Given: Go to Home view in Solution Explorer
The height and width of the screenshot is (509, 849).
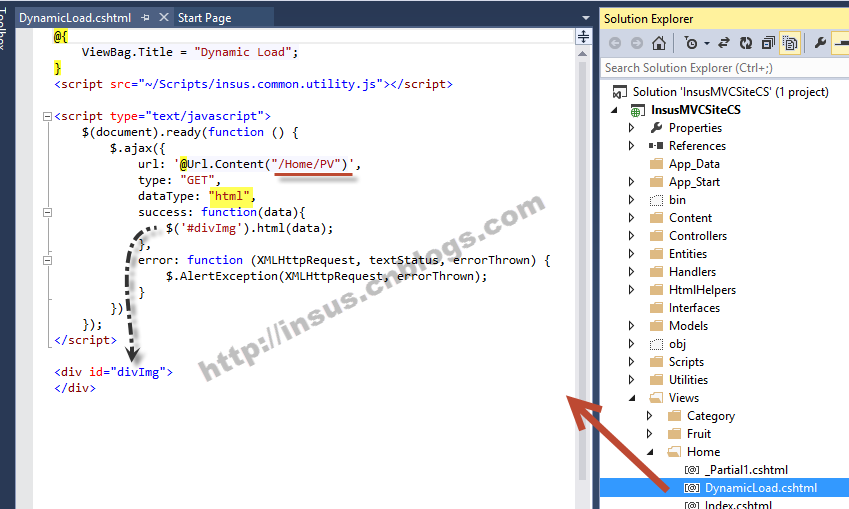Looking at the screenshot, I should pyautogui.click(x=659, y=43).
